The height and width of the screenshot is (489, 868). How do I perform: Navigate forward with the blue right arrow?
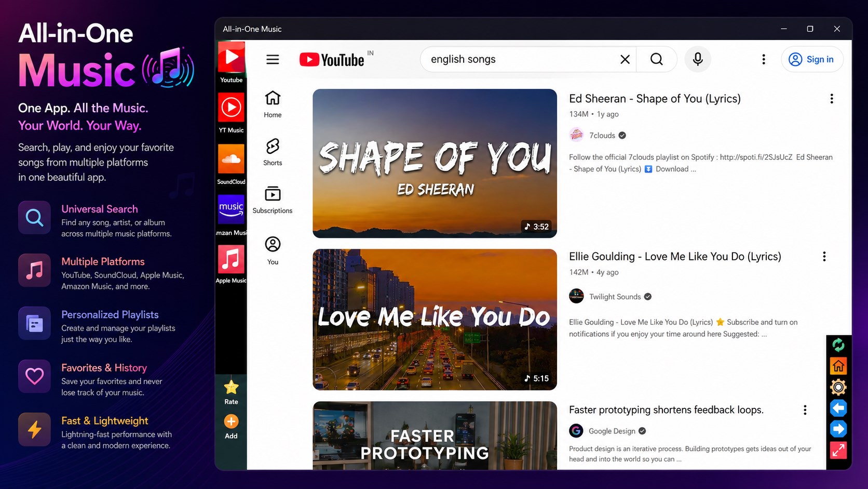click(838, 429)
